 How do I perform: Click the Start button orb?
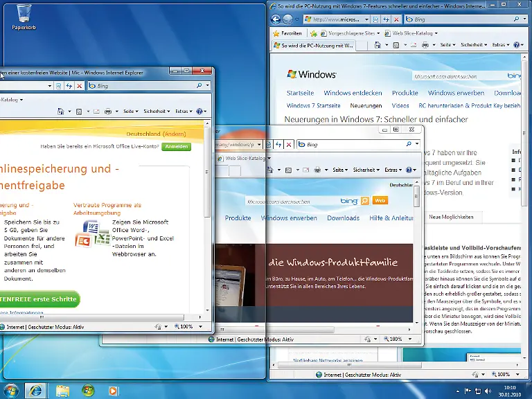tap(10, 390)
